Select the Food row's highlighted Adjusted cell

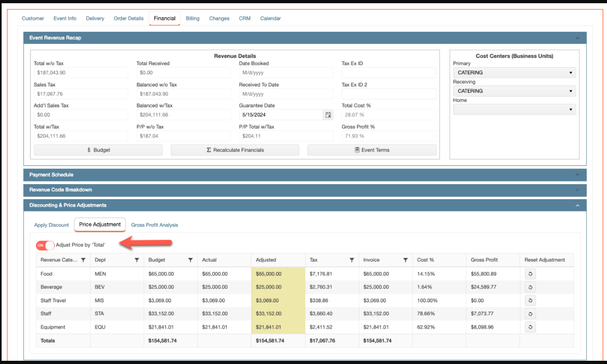(x=278, y=274)
